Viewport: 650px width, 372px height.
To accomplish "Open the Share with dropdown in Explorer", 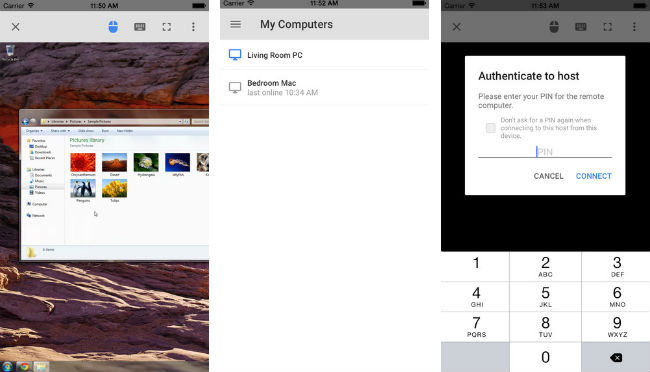I will pyautogui.click(x=60, y=131).
